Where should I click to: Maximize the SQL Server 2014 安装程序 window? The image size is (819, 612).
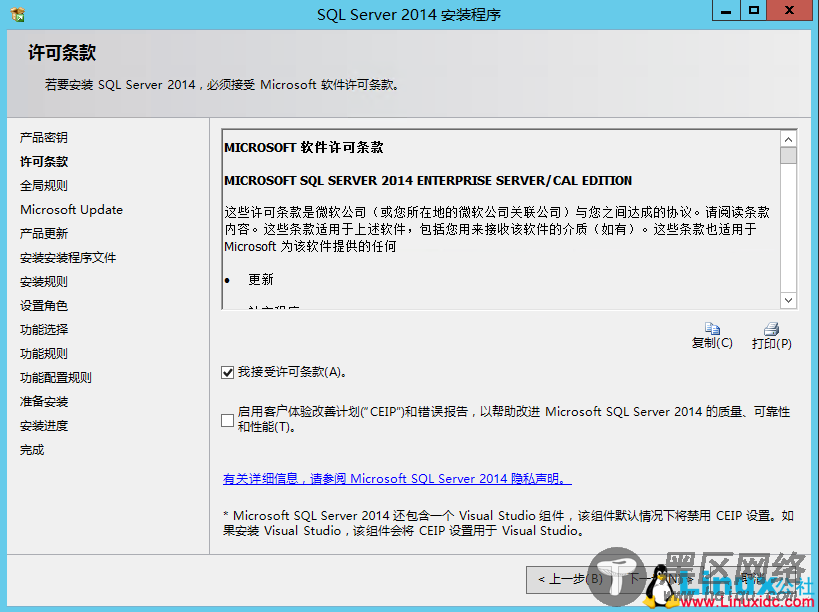[754, 10]
